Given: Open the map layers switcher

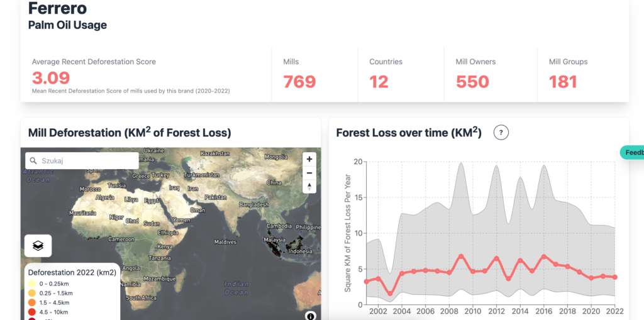Looking at the screenshot, I should (38, 246).
